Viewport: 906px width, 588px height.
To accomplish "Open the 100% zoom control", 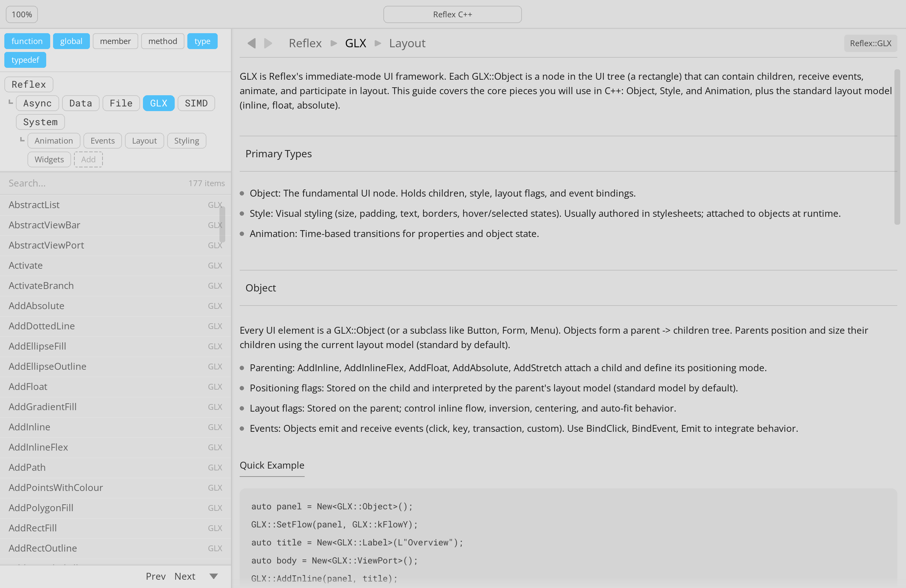I will tap(22, 14).
